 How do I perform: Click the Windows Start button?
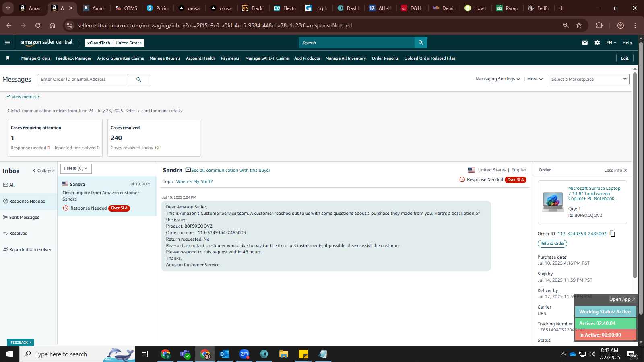click(x=10, y=354)
